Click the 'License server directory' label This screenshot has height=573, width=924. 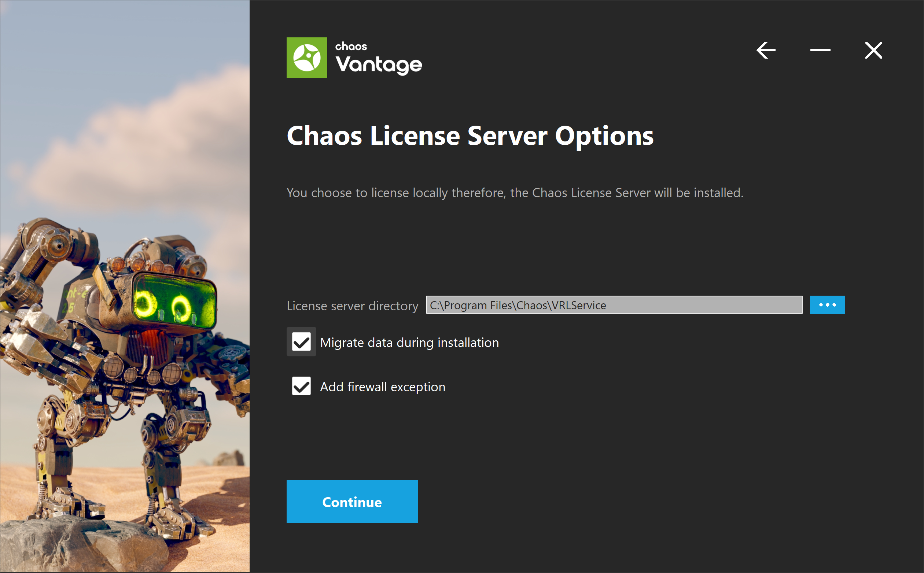click(352, 306)
